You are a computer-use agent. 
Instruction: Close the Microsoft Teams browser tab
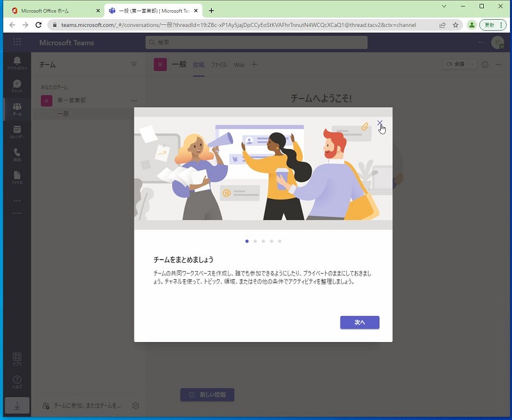point(196,11)
